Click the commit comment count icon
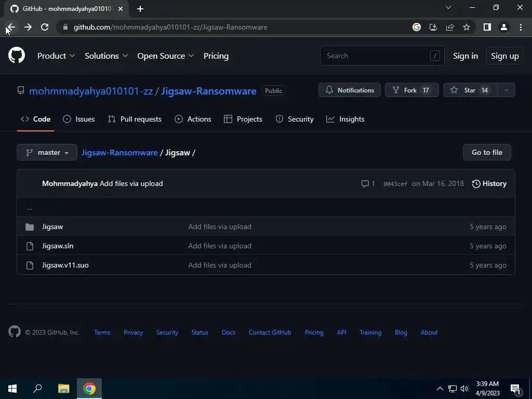532x399 pixels. click(368, 183)
